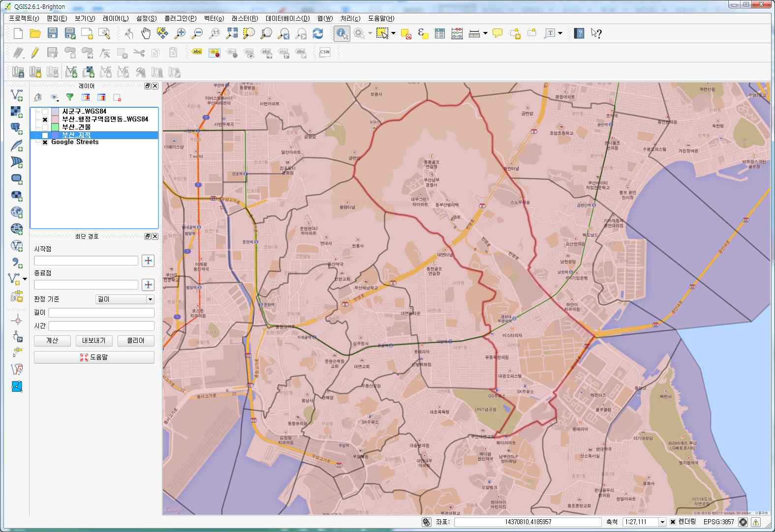Select features using an expression icon

pyautogui.click(x=423, y=33)
